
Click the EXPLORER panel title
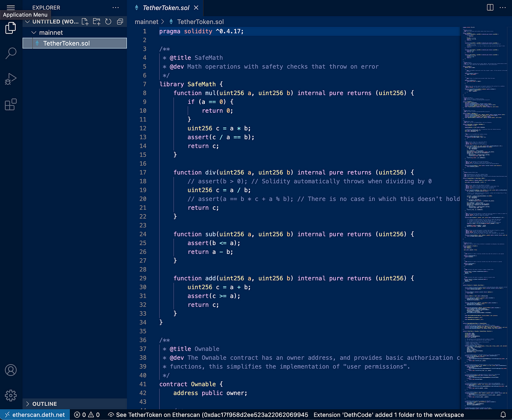coord(46,7)
